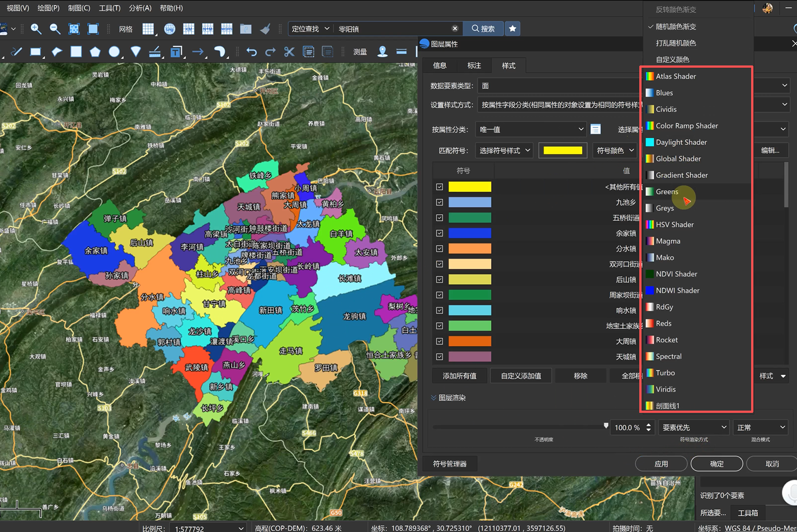This screenshot has height=532, width=797.
Task: Choose the arrow drawing tool
Action: [x=197, y=52]
